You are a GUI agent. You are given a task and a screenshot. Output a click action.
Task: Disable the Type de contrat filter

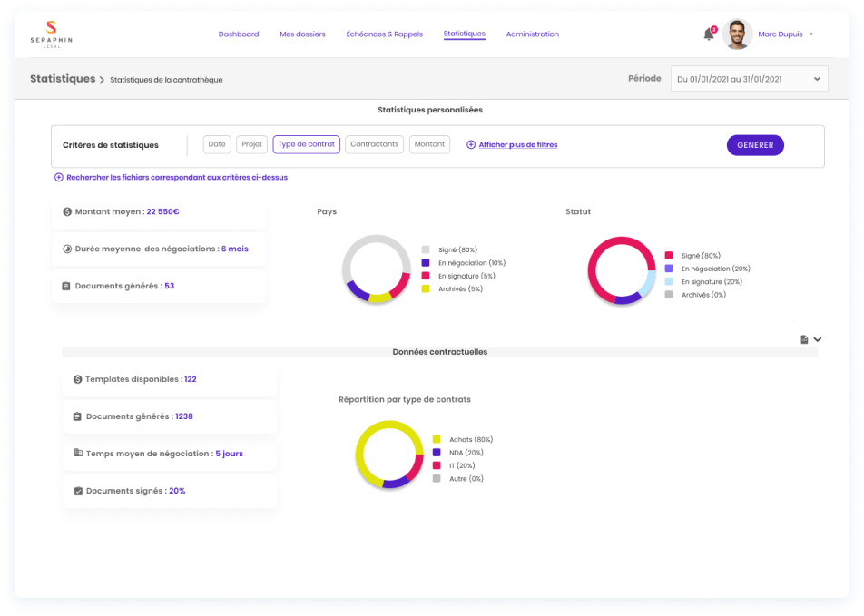point(306,143)
